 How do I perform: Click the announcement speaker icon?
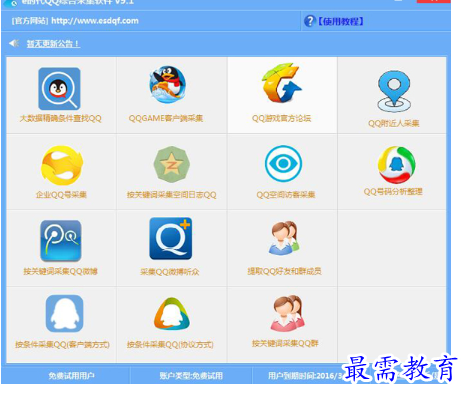[x=14, y=43]
